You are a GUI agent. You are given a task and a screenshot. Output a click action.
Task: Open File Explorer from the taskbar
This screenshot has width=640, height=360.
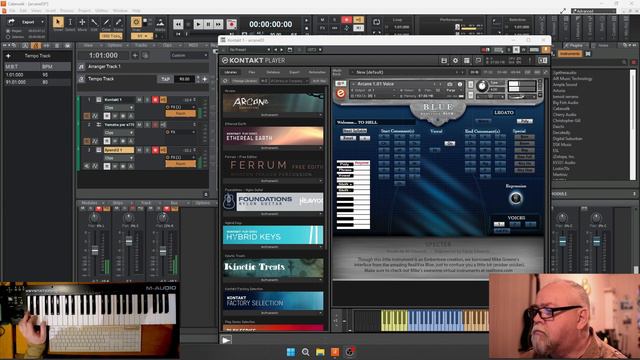[x=320, y=352]
